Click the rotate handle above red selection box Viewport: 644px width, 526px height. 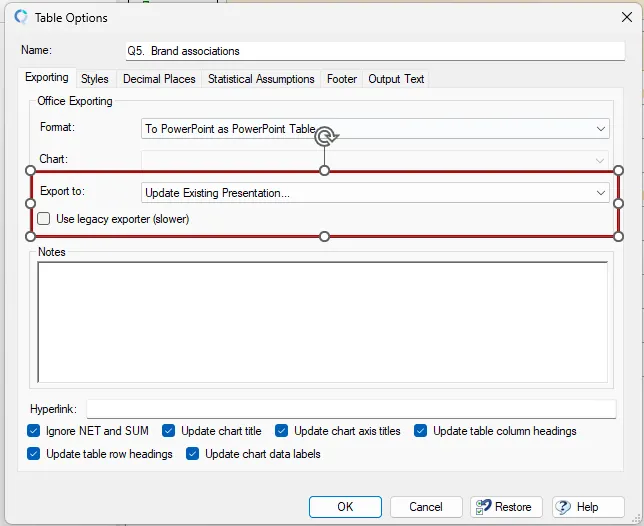(x=324, y=138)
